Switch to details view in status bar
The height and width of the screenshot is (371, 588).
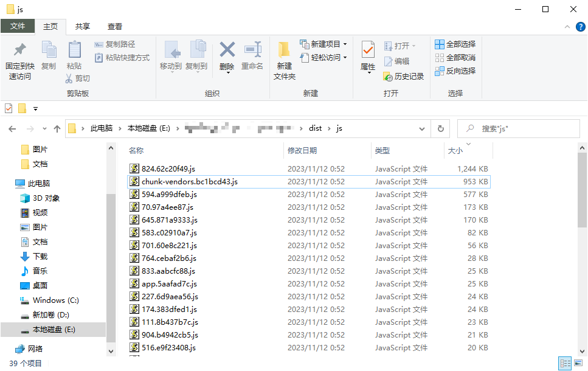tap(565, 363)
